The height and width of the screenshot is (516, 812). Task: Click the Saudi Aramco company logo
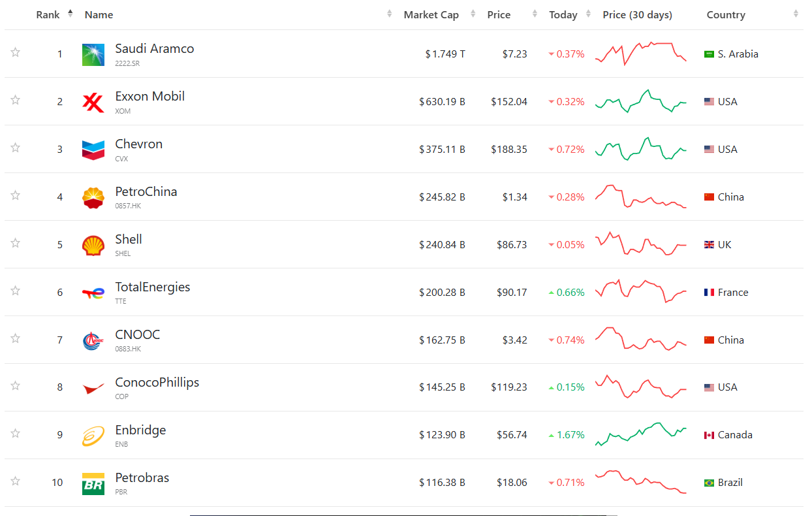coord(93,55)
